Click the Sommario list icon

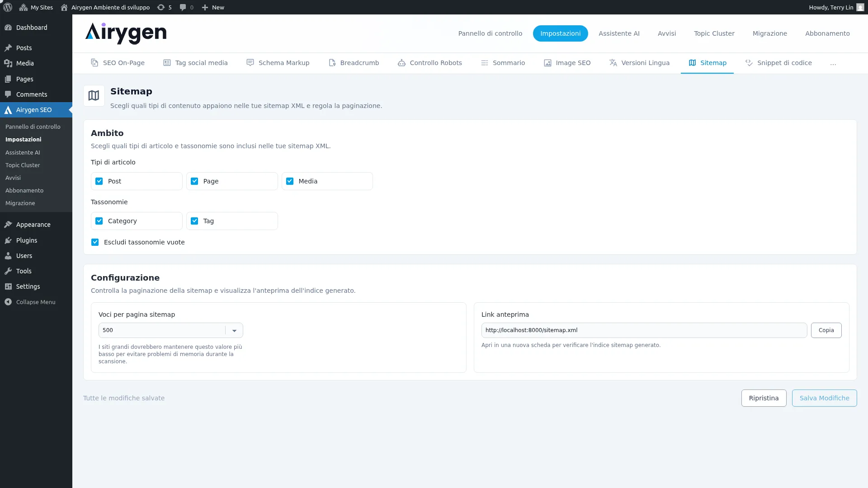coord(484,63)
